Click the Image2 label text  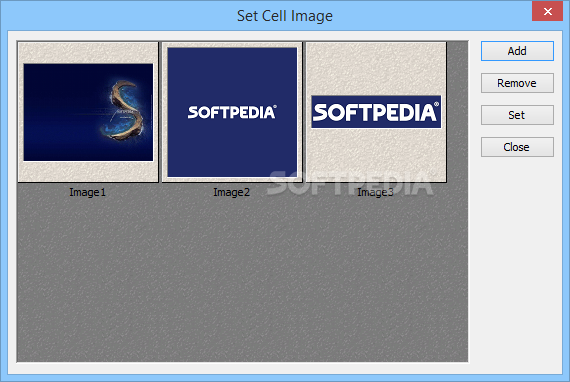click(x=232, y=192)
